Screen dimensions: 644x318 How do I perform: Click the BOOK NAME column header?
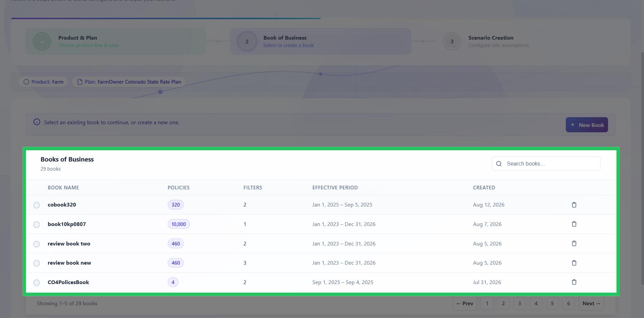(63, 187)
